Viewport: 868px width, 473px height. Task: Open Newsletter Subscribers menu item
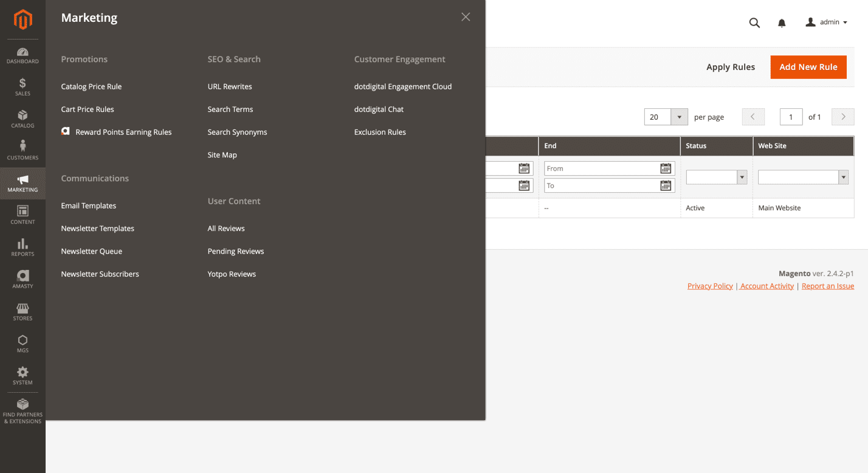click(100, 274)
